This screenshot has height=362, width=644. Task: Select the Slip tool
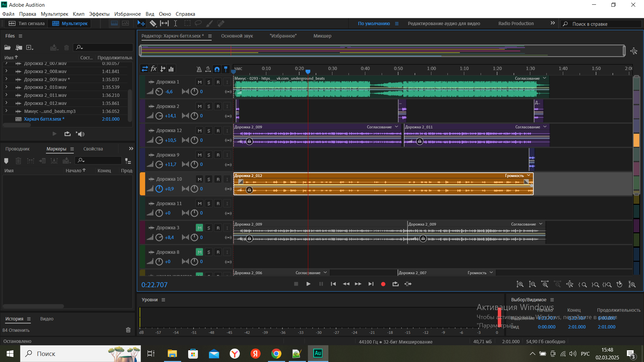164,23
